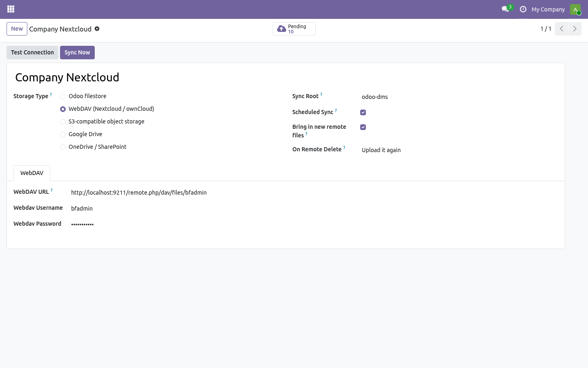The height and width of the screenshot is (368, 588).
Task: Edit the Webdav Password field
Action: 314,224
